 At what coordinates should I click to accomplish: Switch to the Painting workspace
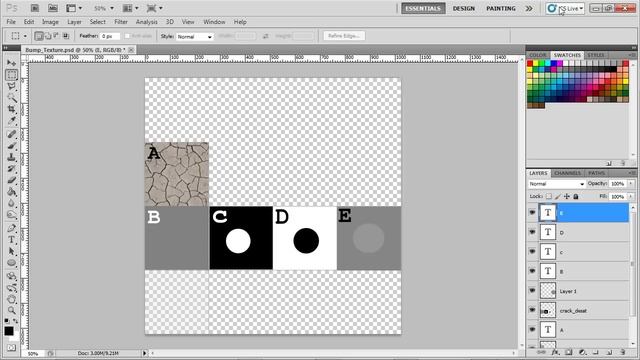point(501,8)
